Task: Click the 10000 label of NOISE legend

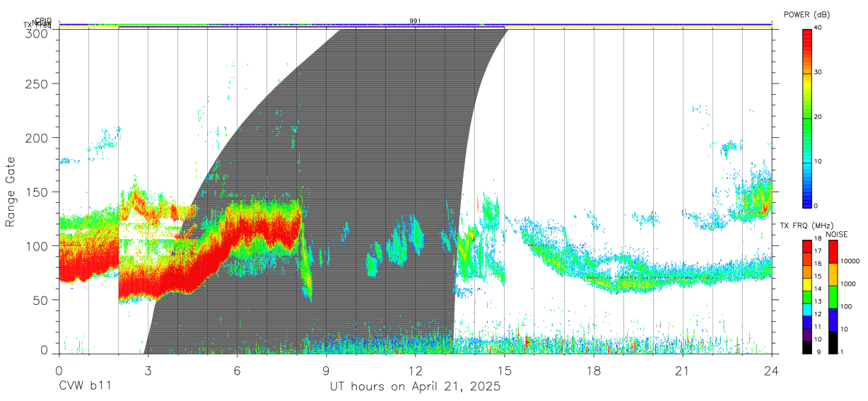Action: (849, 262)
